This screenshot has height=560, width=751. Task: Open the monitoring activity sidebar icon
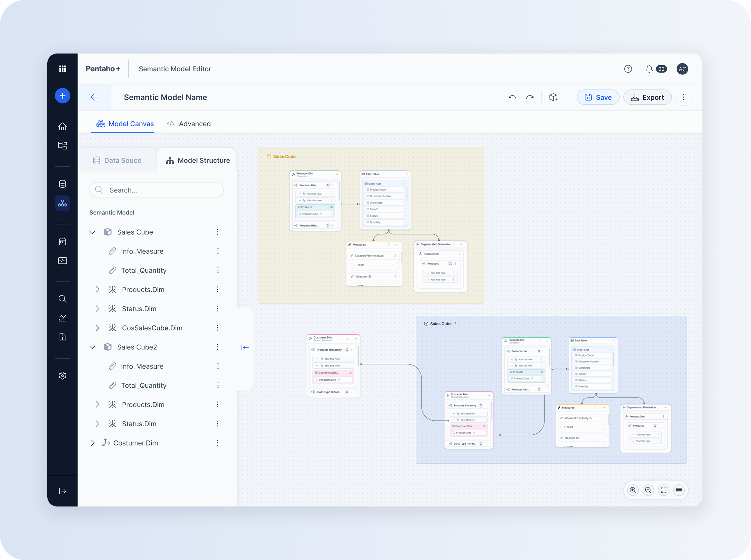click(62, 261)
